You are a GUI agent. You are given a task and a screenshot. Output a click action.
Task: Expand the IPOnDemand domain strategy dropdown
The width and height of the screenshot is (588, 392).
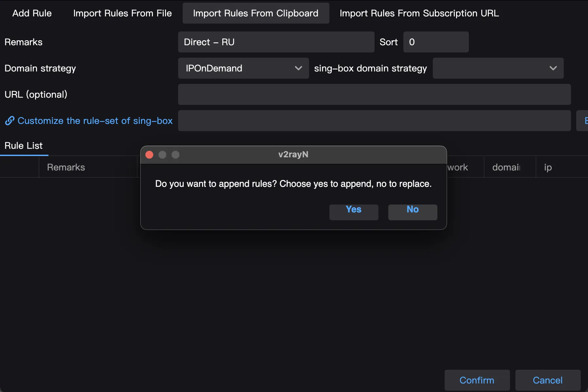click(243, 68)
